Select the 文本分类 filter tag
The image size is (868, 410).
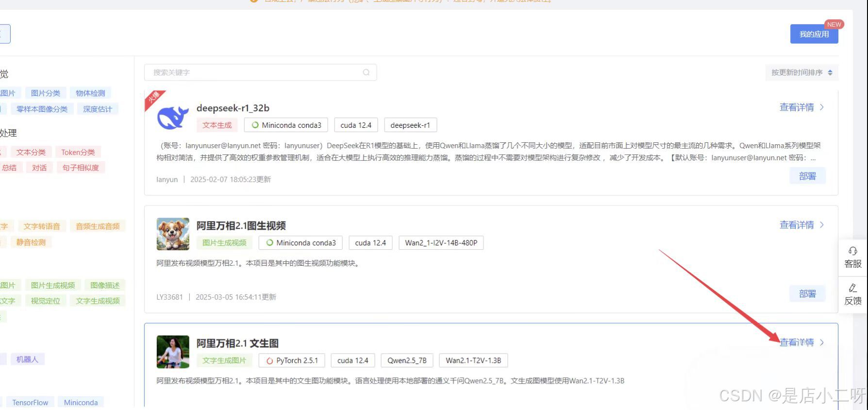tap(31, 152)
